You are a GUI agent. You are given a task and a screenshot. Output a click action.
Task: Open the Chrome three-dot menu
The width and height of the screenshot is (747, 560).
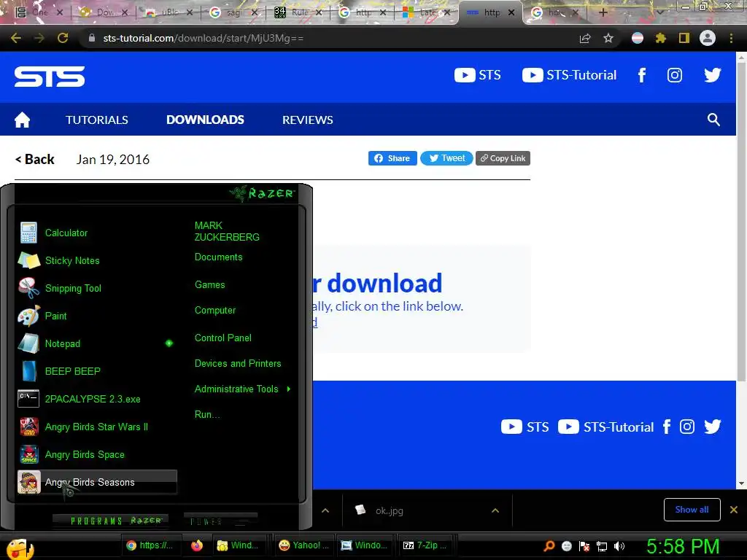(731, 38)
